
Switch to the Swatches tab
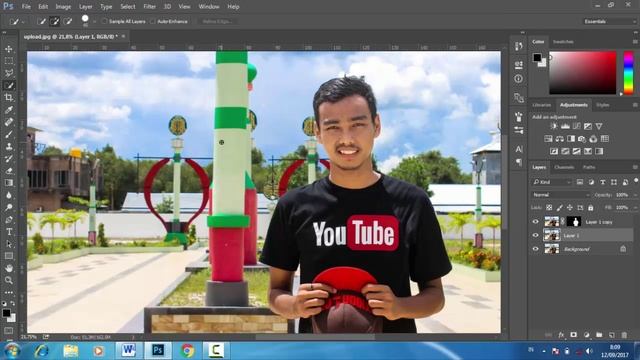(x=563, y=42)
